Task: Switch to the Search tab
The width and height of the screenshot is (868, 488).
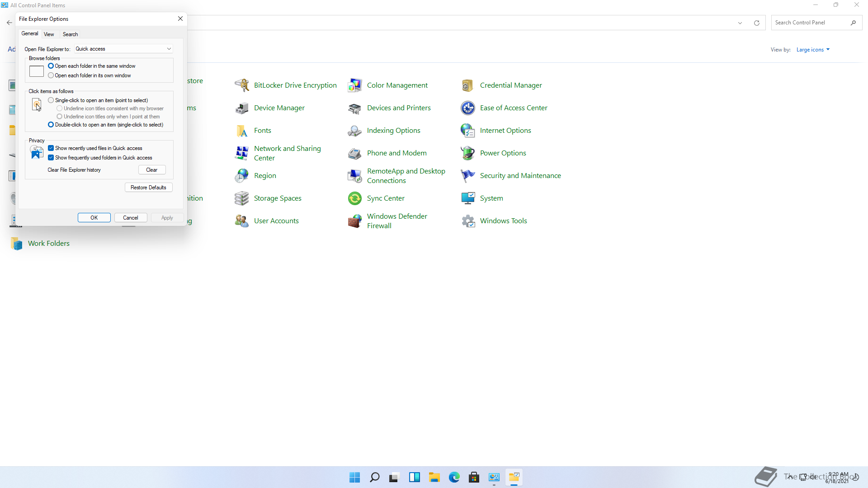Action: 70,34
